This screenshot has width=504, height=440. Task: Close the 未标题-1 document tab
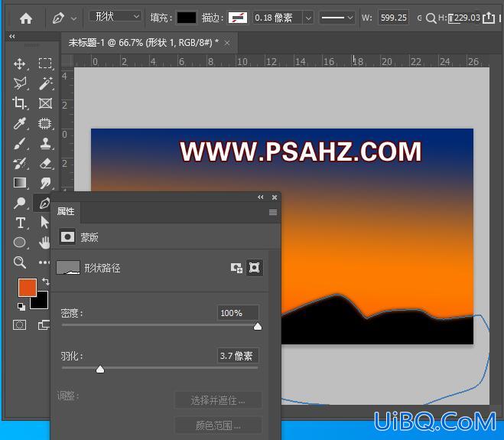[227, 43]
